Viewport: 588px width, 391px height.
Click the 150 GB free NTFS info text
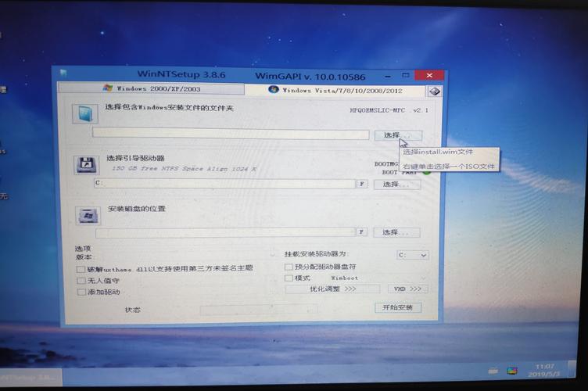coord(184,169)
